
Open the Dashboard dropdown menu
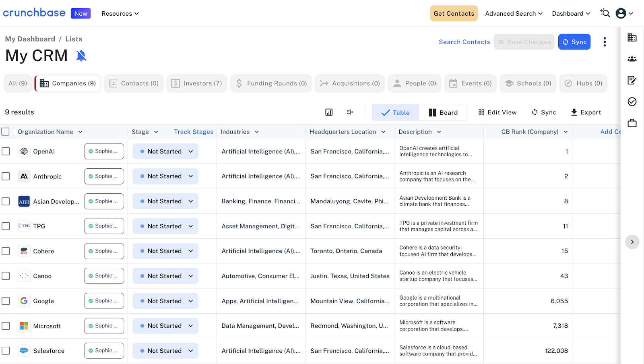pos(571,14)
